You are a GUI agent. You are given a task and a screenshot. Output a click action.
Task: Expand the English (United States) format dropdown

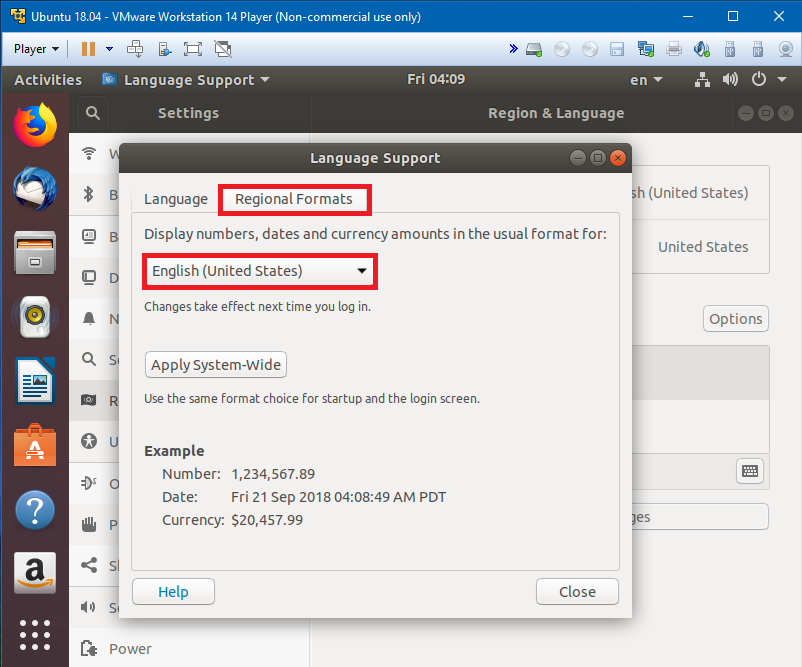click(259, 271)
